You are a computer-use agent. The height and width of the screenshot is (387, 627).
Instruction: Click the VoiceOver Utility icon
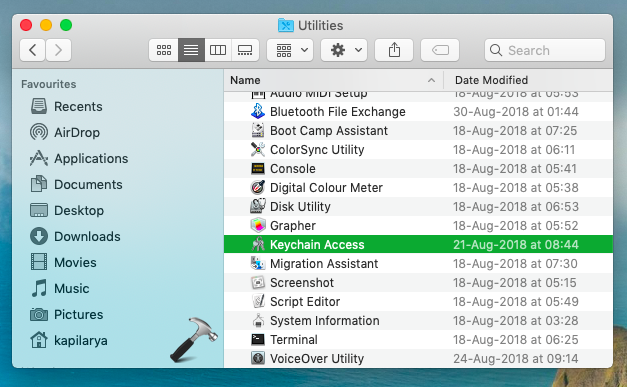tap(258, 358)
